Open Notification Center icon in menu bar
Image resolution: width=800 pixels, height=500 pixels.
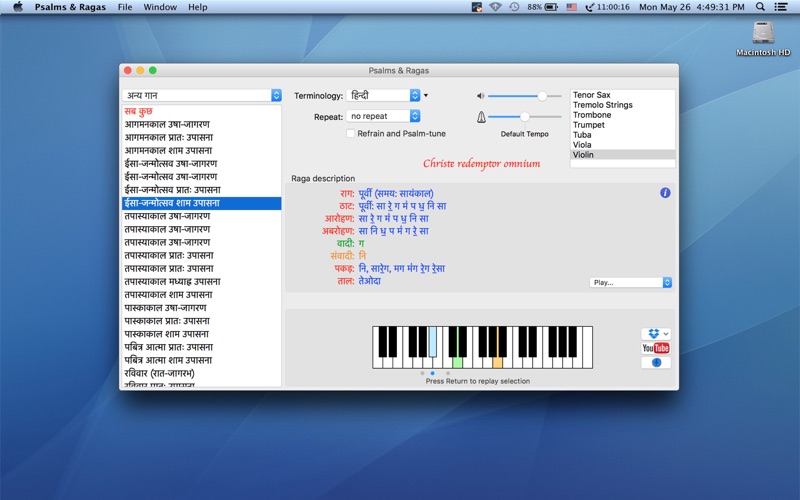[781, 7]
